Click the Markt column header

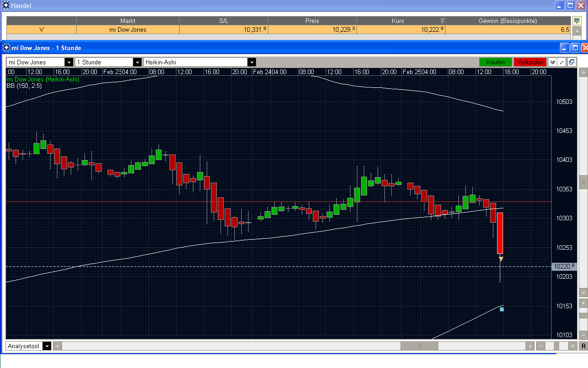coord(128,21)
